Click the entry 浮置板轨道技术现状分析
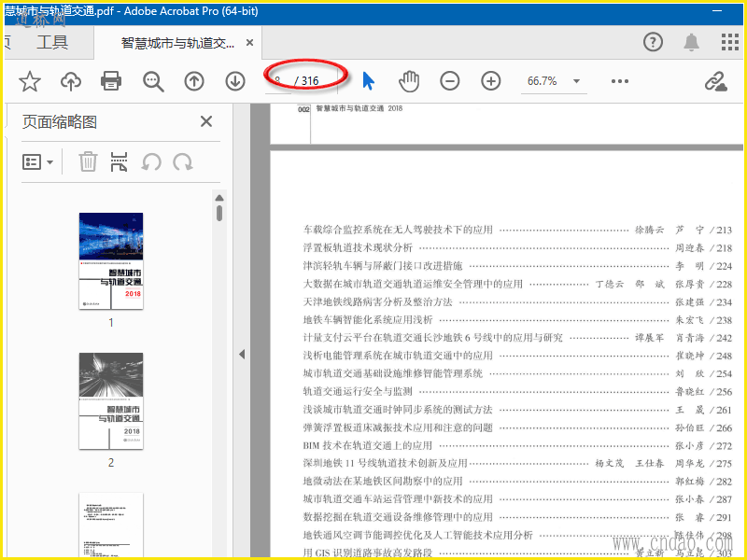The image size is (747, 560). coord(358,247)
